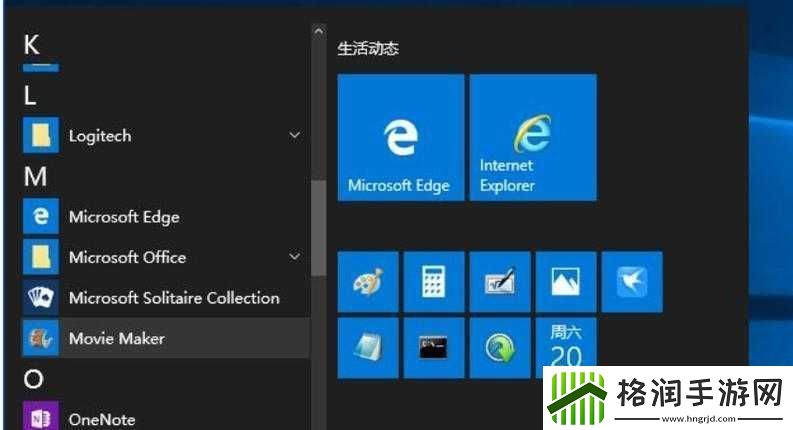Select Movie Maker in the app list
This screenshot has height=430, width=793.
tap(116, 339)
